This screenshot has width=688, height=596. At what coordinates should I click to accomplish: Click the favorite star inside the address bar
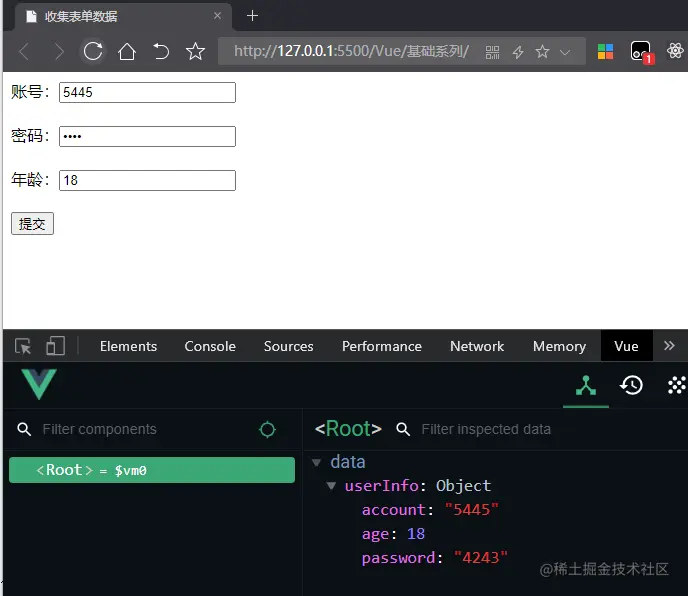pyautogui.click(x=542, y=51)
